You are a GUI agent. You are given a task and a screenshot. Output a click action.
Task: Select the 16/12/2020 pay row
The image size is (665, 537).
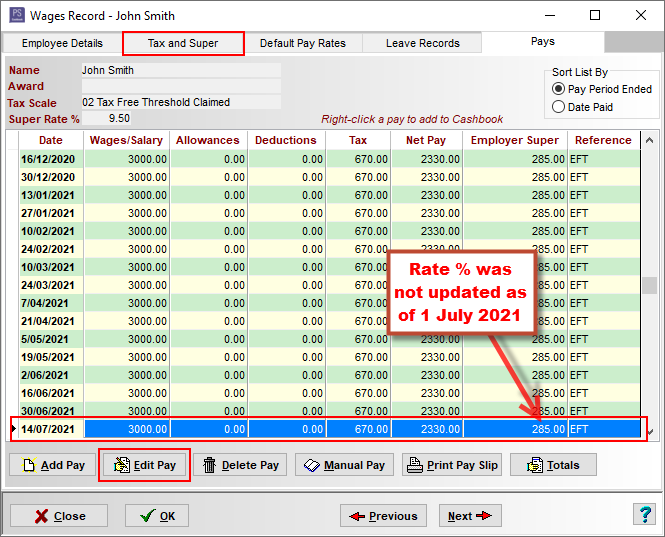click(x=330, y=159)
